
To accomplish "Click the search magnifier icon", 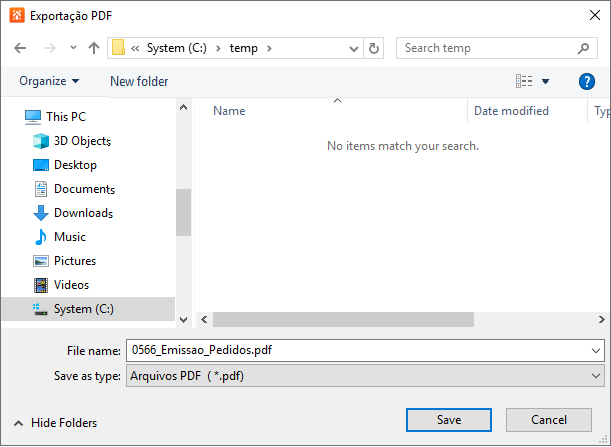I will [x=583, y=48].
